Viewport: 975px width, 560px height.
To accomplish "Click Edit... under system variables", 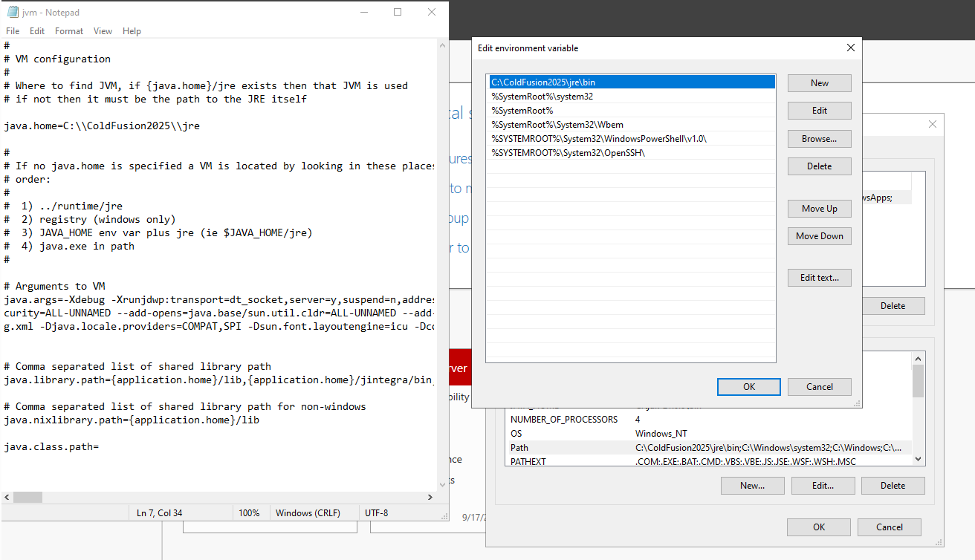I will point(823,486).
